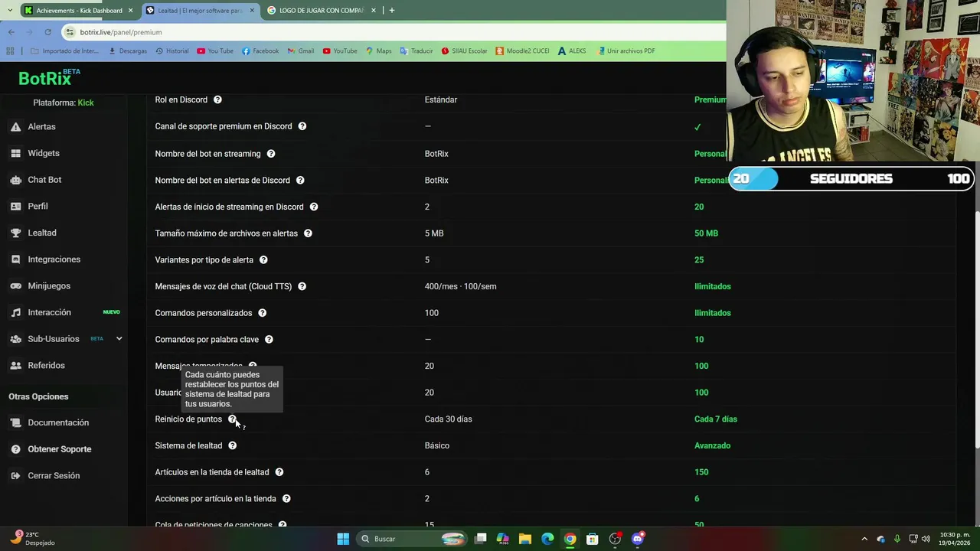Click help icon for Nombre del bot en streaming
The image size is (980, 551).
click(x=270, y=154)
